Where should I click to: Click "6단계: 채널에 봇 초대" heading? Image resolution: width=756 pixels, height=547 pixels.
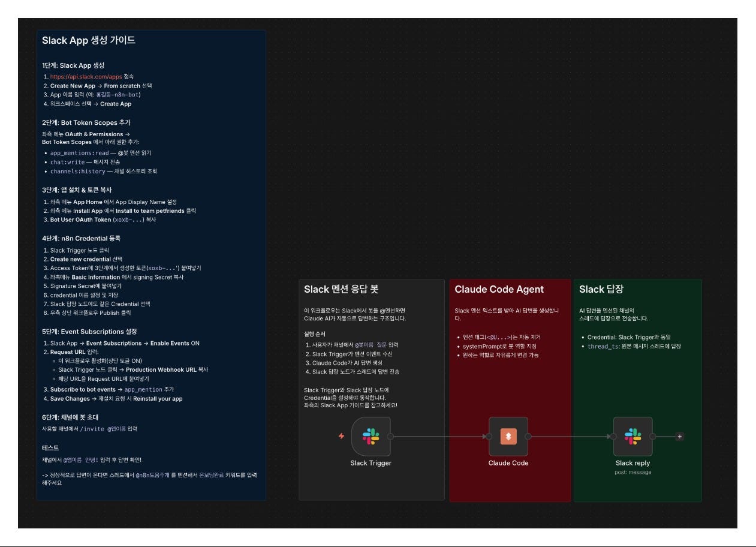[70, 417]
